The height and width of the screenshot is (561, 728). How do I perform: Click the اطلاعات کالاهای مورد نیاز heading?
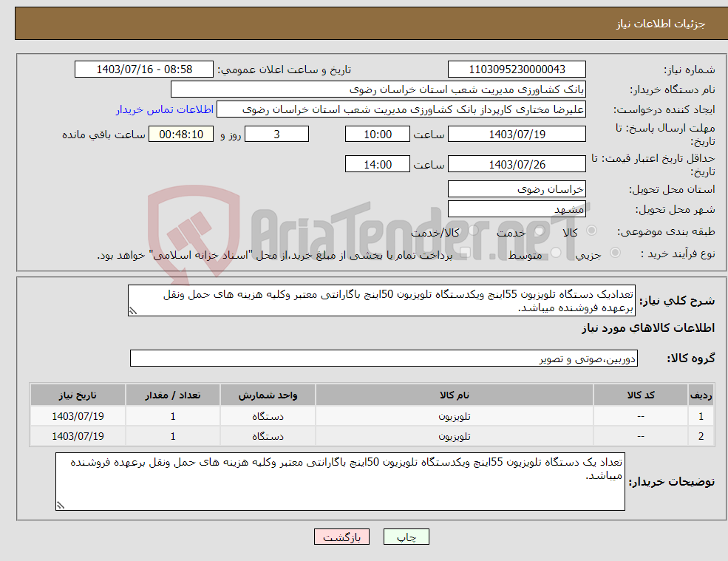[648, 328]
